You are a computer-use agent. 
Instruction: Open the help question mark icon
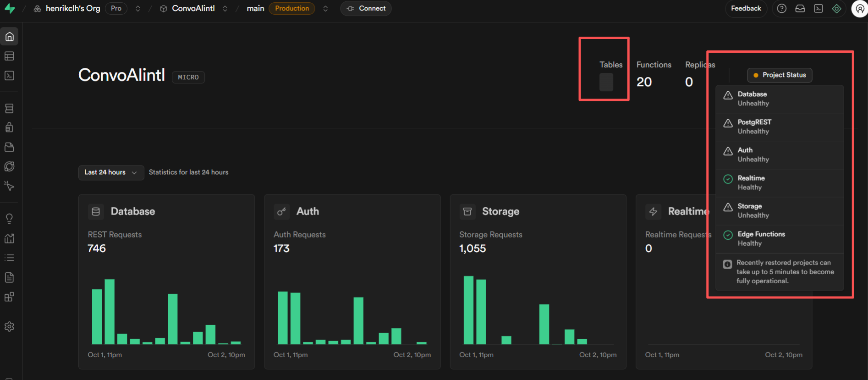(782, 8)
